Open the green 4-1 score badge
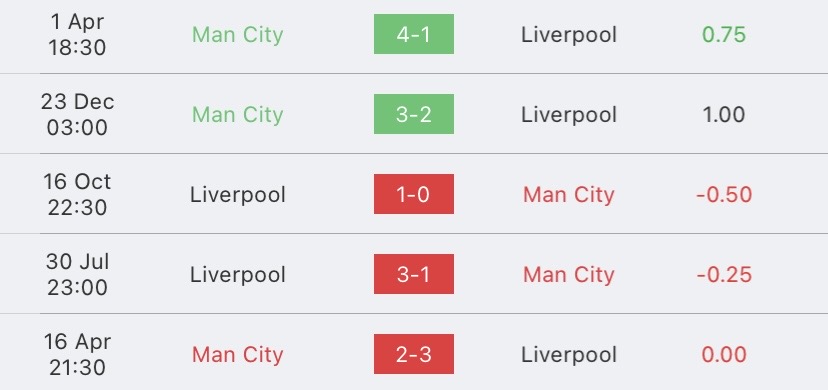Screen dimensions: 828x390 pos(413,34)
